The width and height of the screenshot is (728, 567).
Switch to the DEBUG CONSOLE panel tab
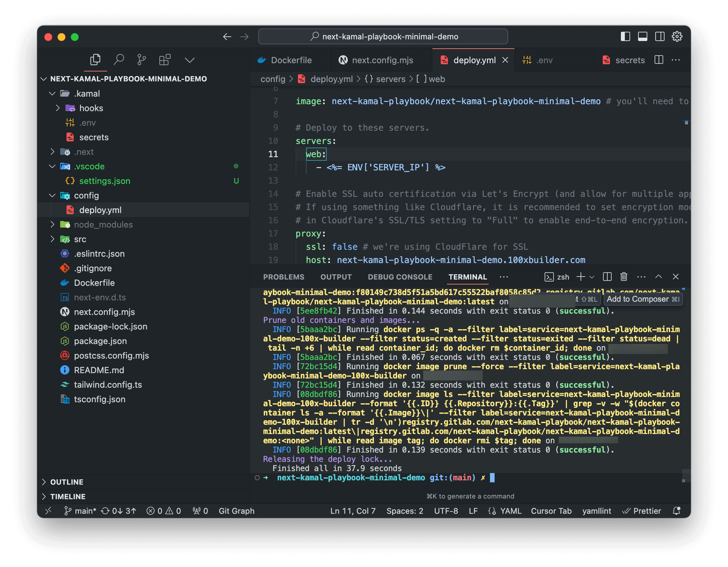[x=400, y=277]
